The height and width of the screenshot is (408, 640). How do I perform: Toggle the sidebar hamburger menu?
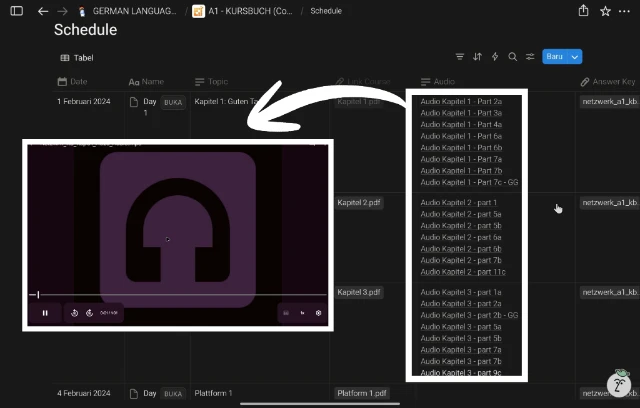coord(16,11)
